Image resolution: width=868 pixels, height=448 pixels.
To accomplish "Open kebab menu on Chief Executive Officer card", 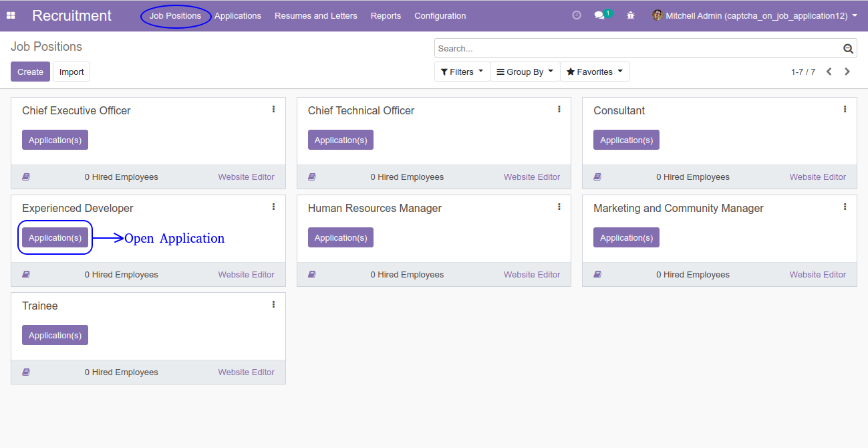I will point(273,109).
